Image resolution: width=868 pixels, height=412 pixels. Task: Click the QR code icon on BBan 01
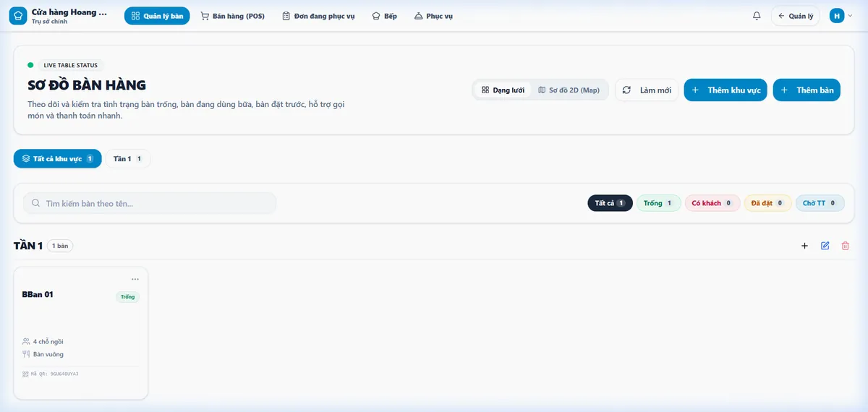[25, 374]
